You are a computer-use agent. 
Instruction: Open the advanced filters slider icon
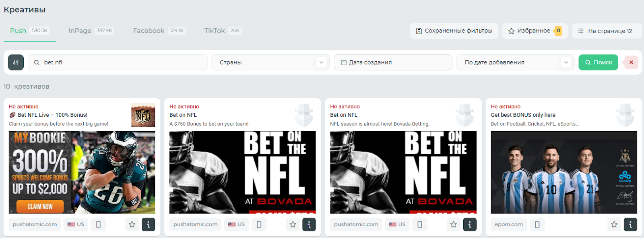(16, 62)
